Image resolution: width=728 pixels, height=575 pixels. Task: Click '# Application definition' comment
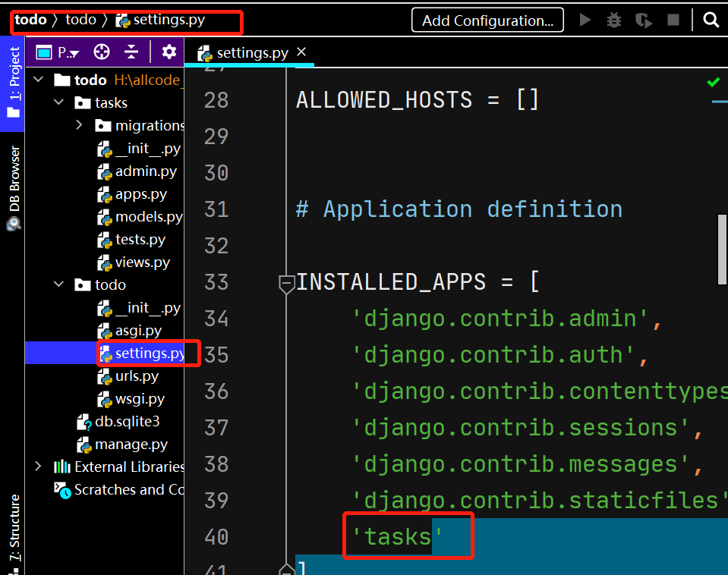coord(459,209)
